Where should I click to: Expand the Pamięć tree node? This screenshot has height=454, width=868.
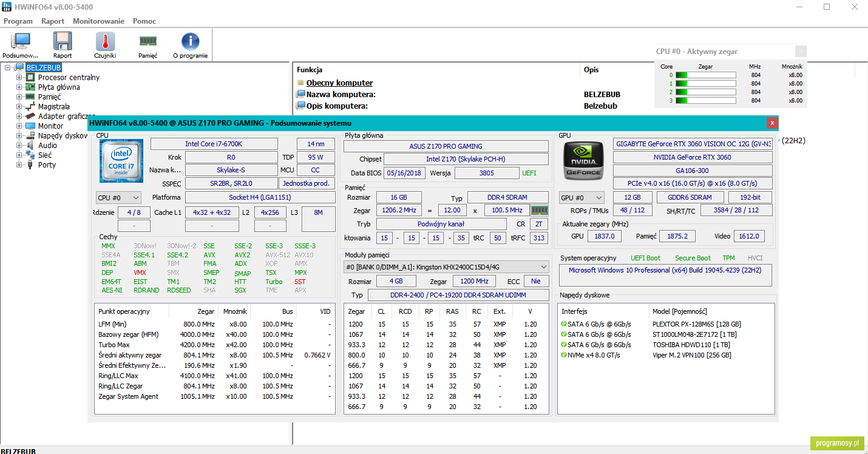click(x=19, y=97)
